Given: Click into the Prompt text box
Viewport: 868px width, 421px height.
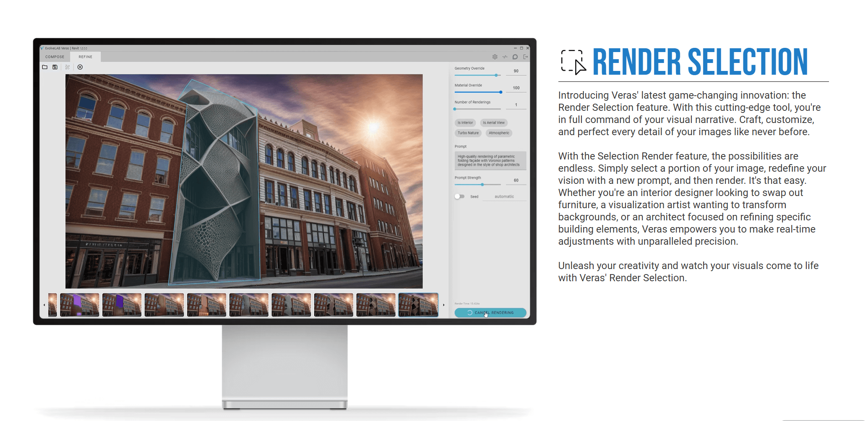Looking at the screenshot, I should (x=490, y=161).
